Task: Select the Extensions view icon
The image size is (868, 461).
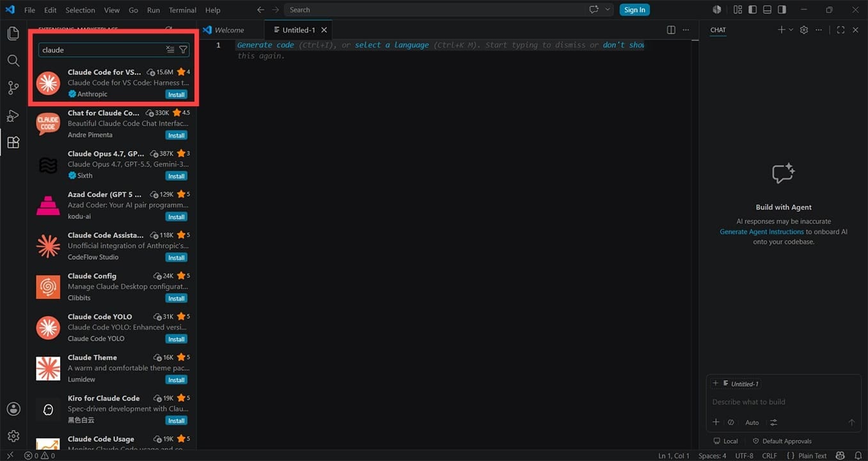Action: 13,143
